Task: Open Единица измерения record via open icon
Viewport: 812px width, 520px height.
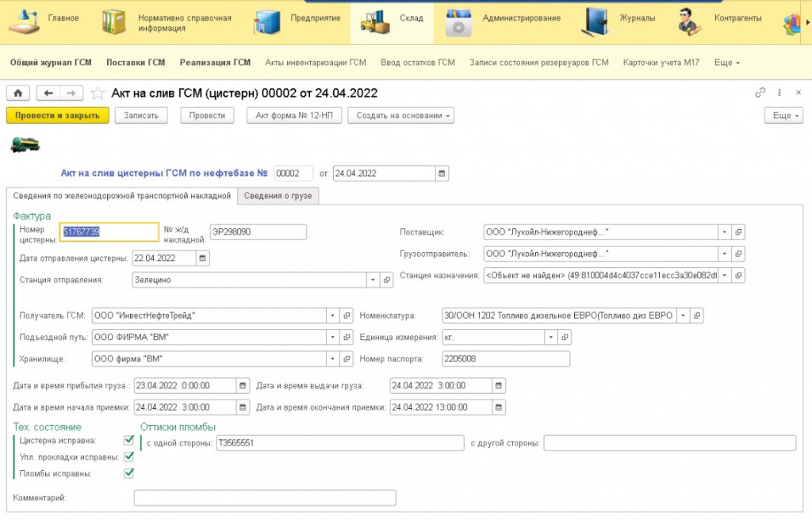Action: coord(565,337)
